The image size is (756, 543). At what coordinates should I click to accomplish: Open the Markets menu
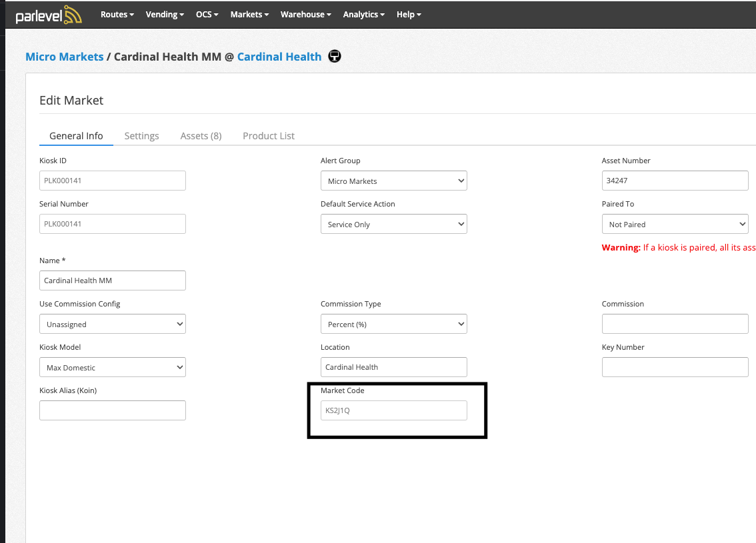(x=249, y=15)
